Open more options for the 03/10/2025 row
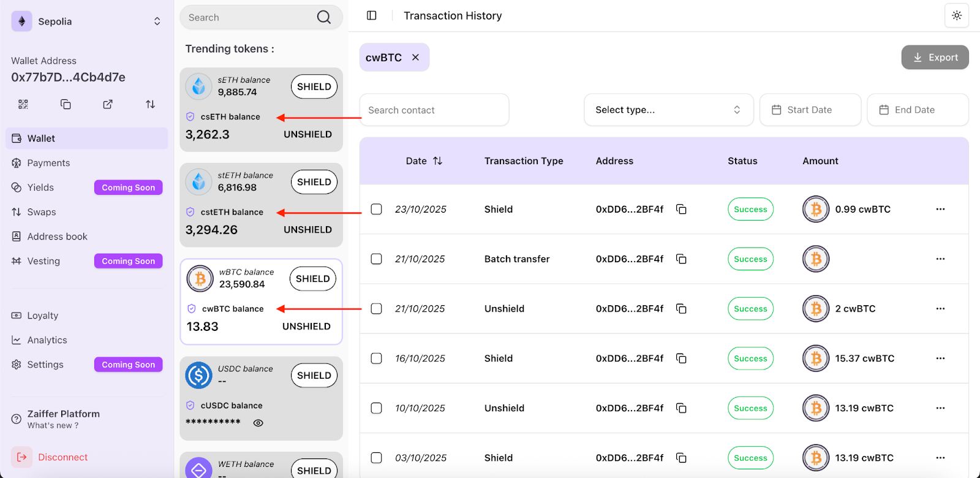This screenshot has width=980, height=478. 940,457
